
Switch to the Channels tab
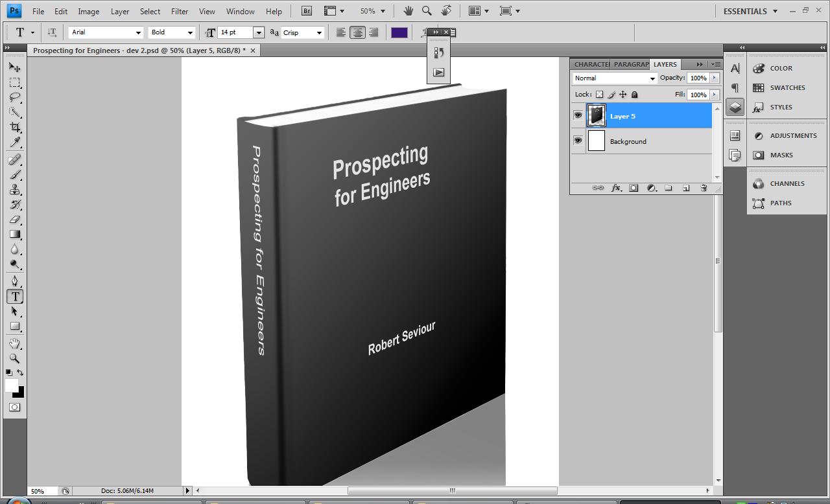(x=786, y=183)
